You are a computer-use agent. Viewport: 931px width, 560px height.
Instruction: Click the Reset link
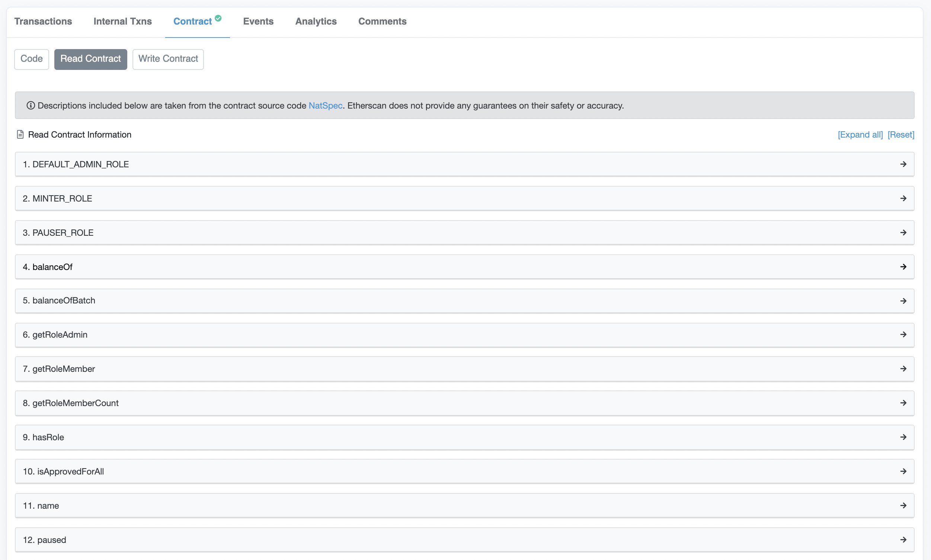(x=900, y=135)
